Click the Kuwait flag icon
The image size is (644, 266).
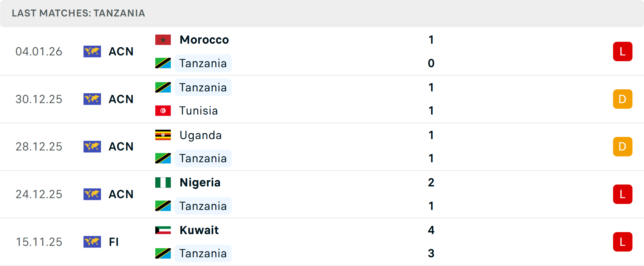tap(163, 230)
